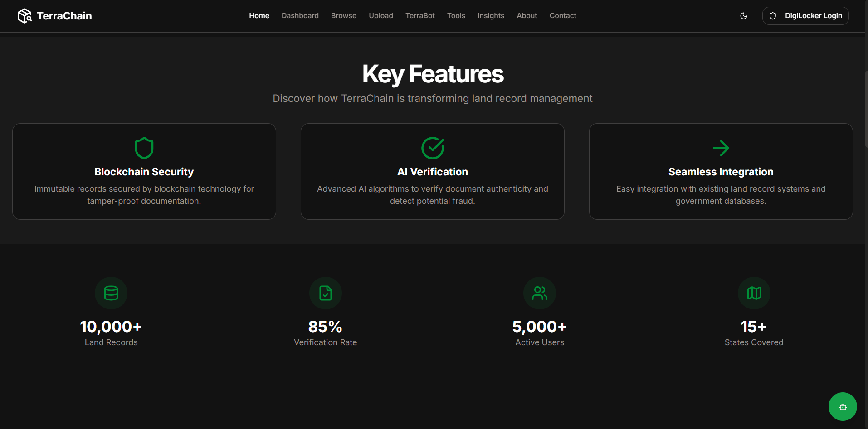The image size is (868, 429).
Task: Open the Tools menu item
Action: click(456, 15)
